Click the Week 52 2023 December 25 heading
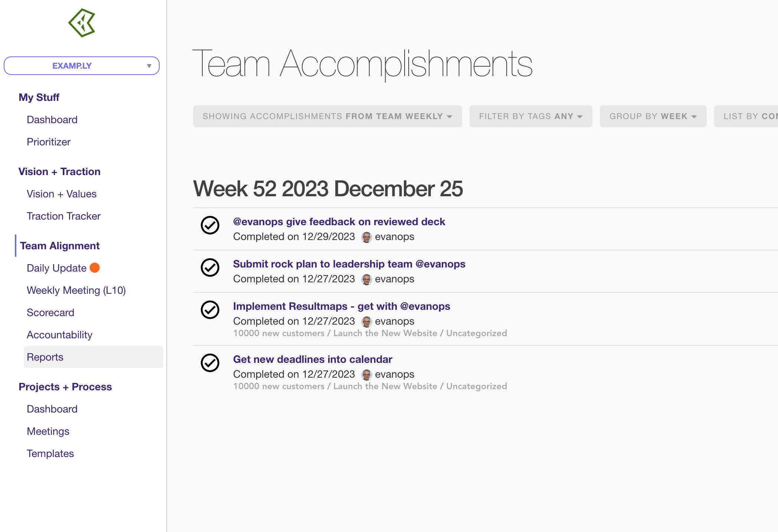 click(x=328, y=189)
